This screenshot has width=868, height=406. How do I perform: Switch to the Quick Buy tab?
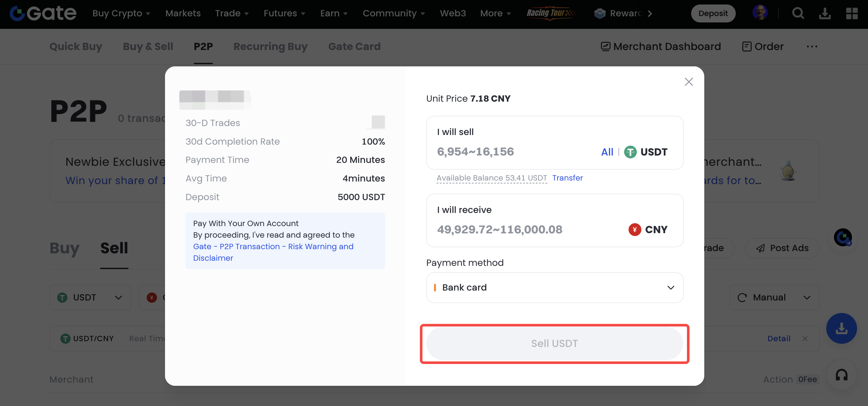pos(75,47)
